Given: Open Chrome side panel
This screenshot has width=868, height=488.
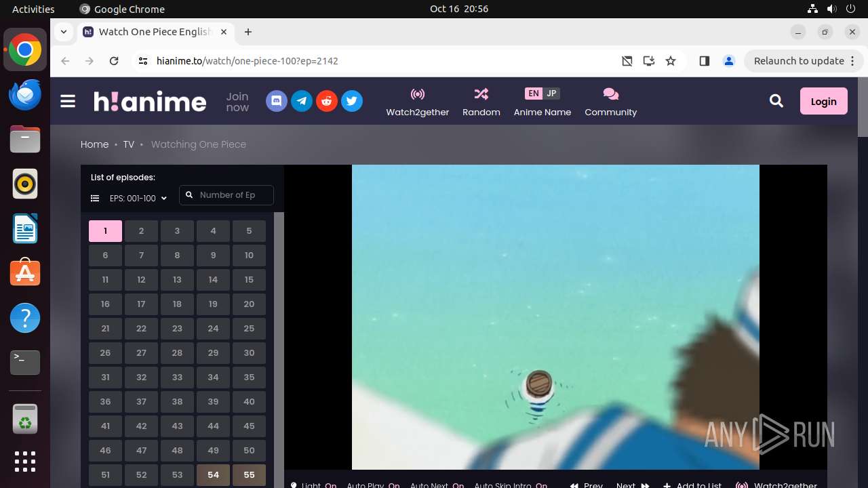Looking at the screenshot, I should click(704, 61).
